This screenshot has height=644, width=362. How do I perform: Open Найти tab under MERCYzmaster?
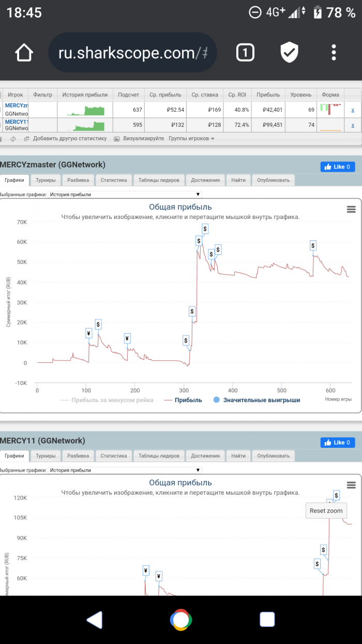[238, 180]
